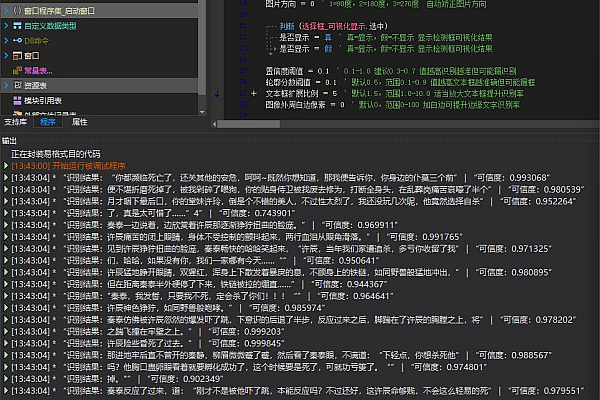600x400 pixels.
Task: Click the 模块引用表 purple grid icon
Action: [17, 101]
